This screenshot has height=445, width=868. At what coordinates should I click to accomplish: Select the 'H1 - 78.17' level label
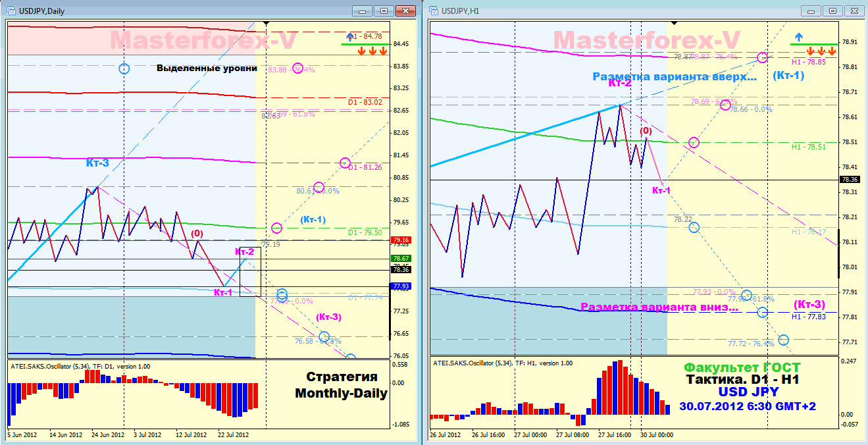tap(809, 232)
